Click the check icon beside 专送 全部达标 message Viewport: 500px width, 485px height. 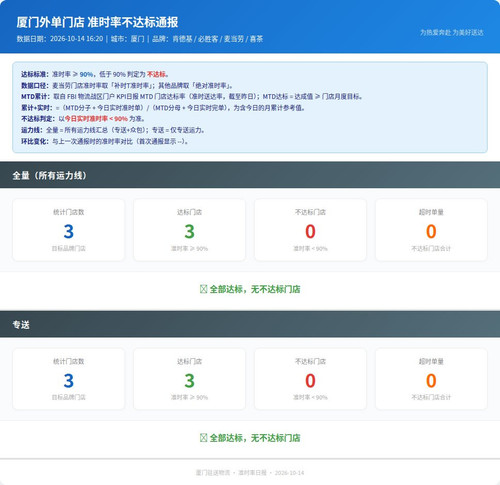point(204,438)
